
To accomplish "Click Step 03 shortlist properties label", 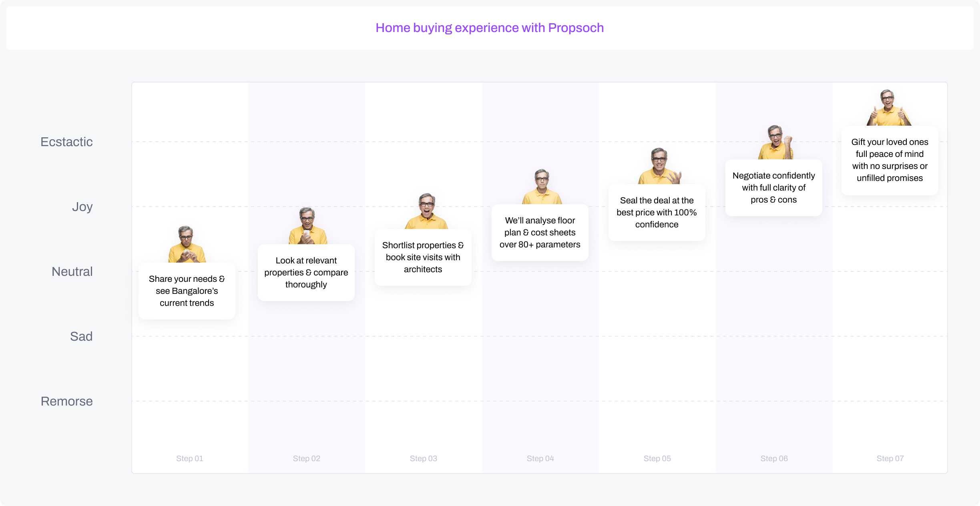I will click(x=423, y=257).
